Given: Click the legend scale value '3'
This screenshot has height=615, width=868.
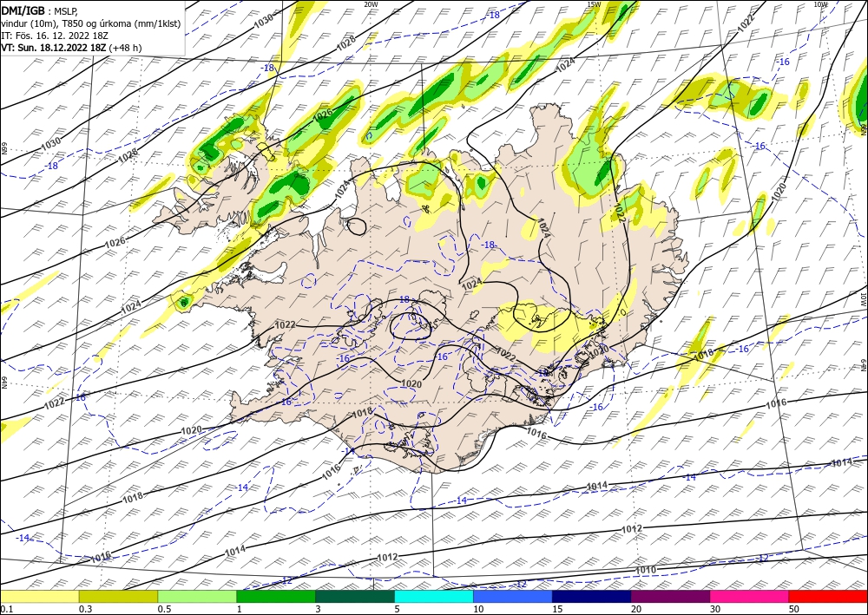Looking at the screenshot, I should point(319,609).
